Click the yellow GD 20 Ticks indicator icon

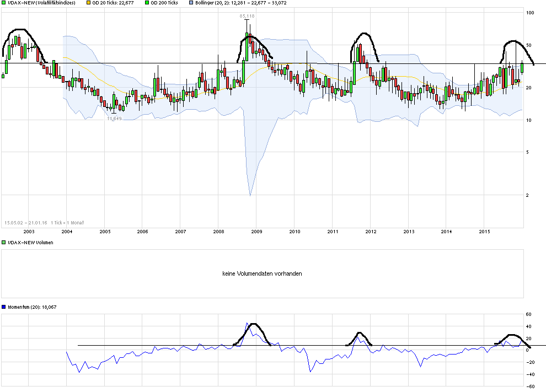88,4
